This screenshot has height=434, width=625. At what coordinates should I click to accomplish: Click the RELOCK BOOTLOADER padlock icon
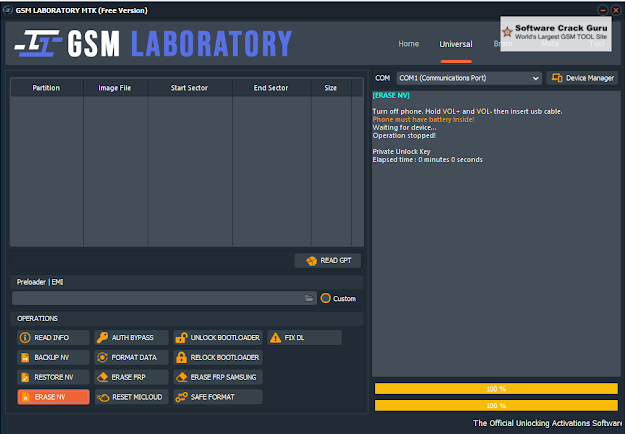click(181, 357)
